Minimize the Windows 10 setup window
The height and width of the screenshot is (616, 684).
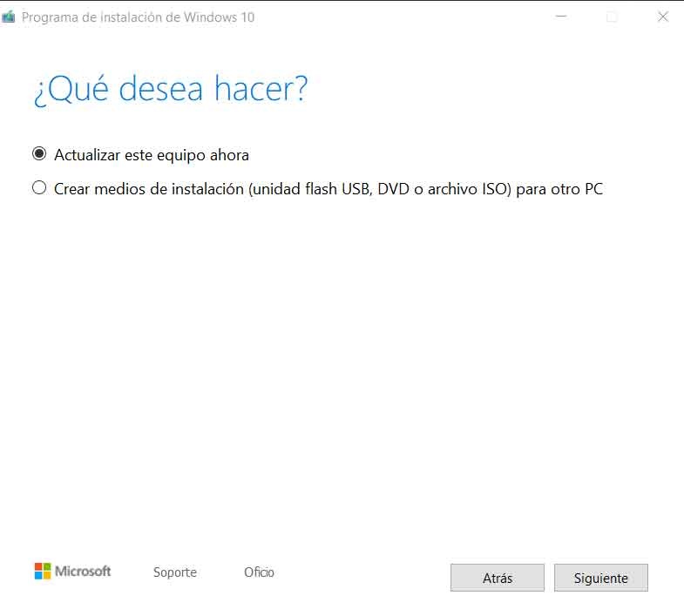tap(561, 17)
